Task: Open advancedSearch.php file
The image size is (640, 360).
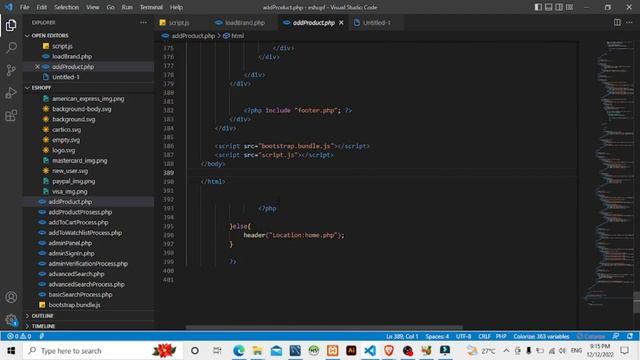Action: click(76, 274)
